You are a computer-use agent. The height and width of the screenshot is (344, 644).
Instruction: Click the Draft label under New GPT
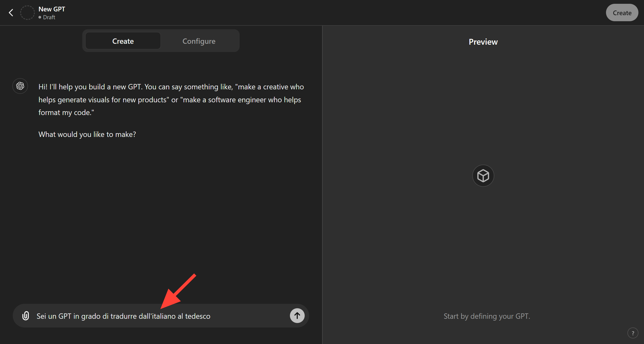(x=49, y=17)
